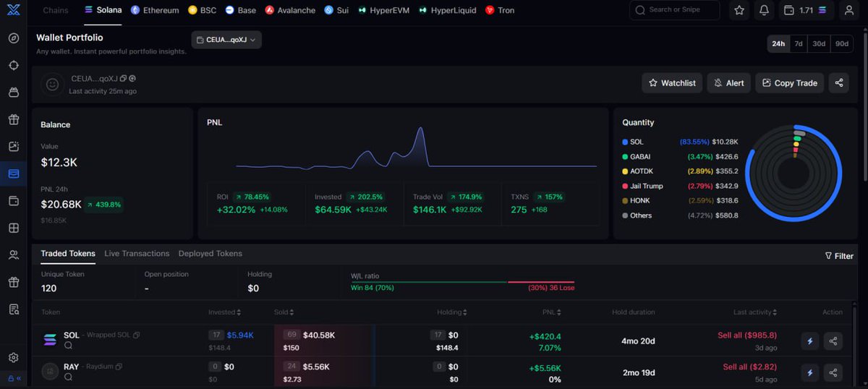The height and width of the screenshot is (389, 868).
Task: Open the Traded Tokens tab
Action: tap(68, 254)
